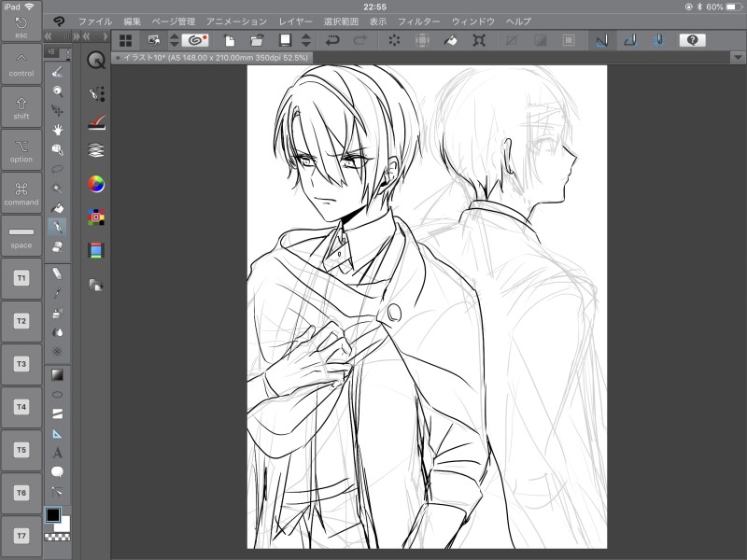The height and width of the screenshot is (560, 747).
Task: Tap the T7 shortcut key
Action: tap(21, 537)
